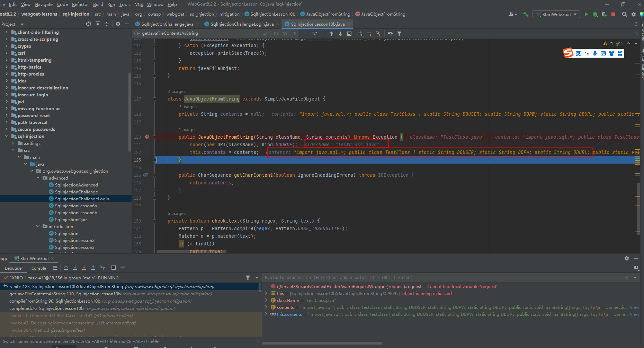Click the warnings count indicator showing 21
Viewport: 644px width, 348px height.
[x=608, y=43]
